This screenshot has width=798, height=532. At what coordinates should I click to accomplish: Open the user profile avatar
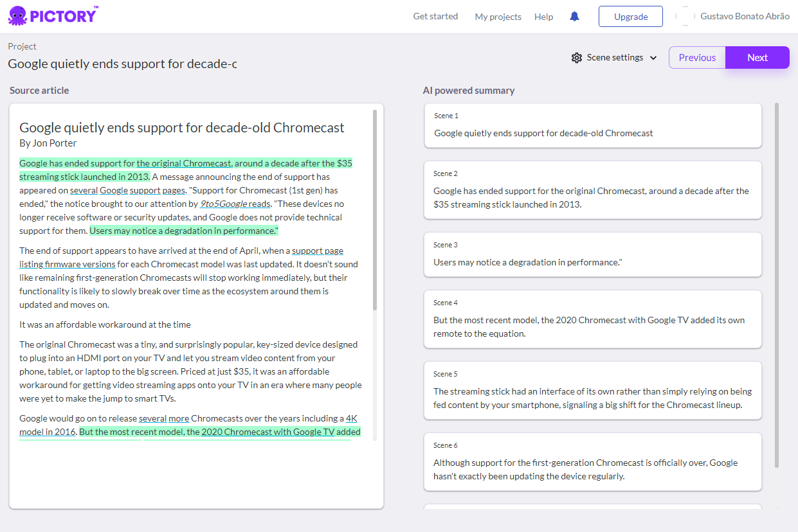[x=685, y=17]
